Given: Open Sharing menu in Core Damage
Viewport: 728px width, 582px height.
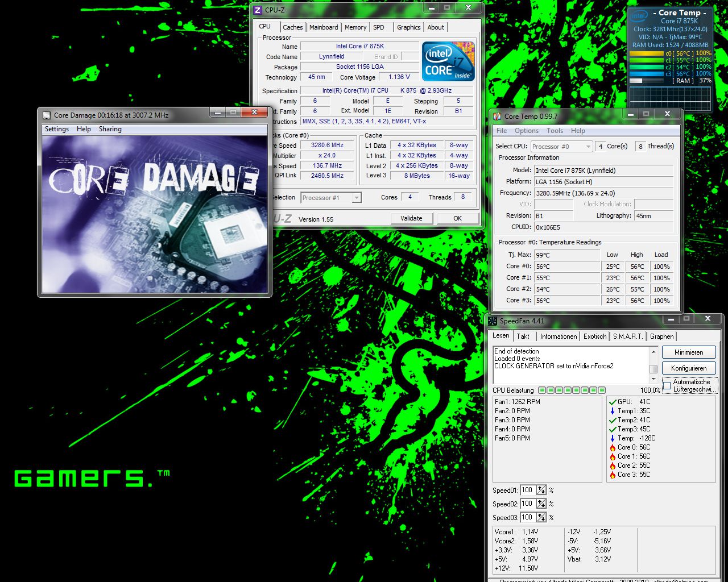Looking at the screenshot, I should pyautogui.click(x=110, y=129).
